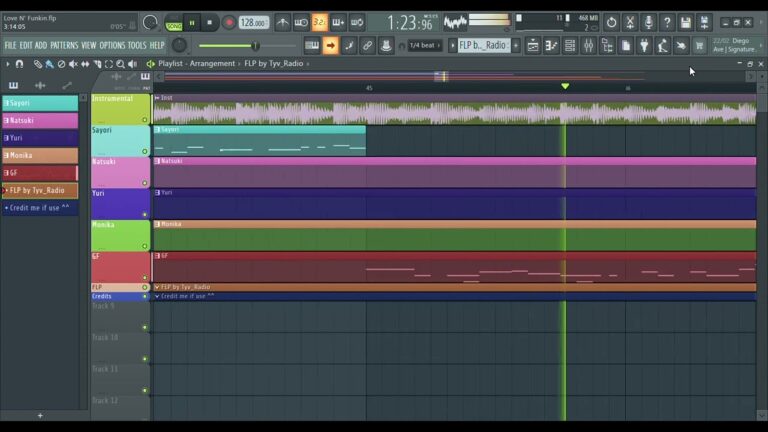Open the Playlist options menu arrow

[x=7, y=64]
